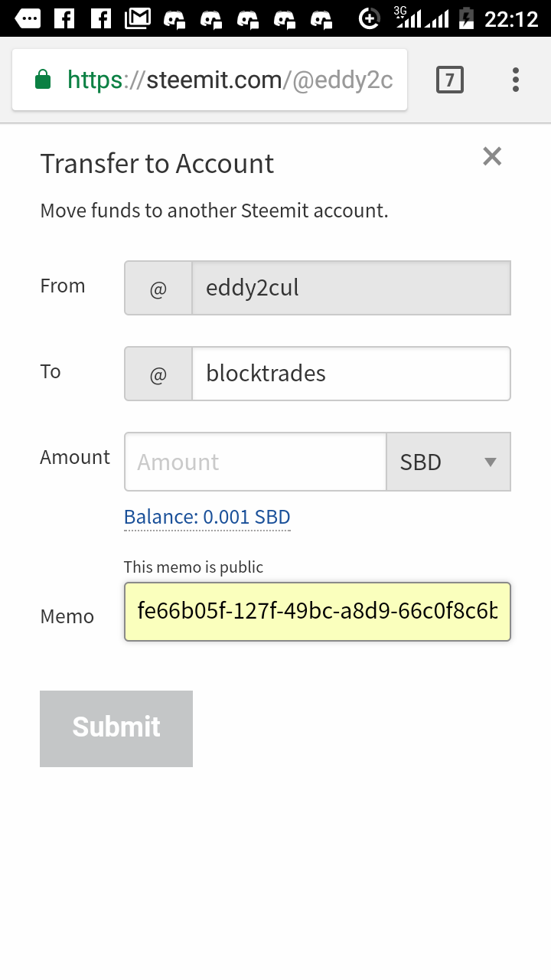Click the From field showing eddy2cul

click(x=351, y=288)
